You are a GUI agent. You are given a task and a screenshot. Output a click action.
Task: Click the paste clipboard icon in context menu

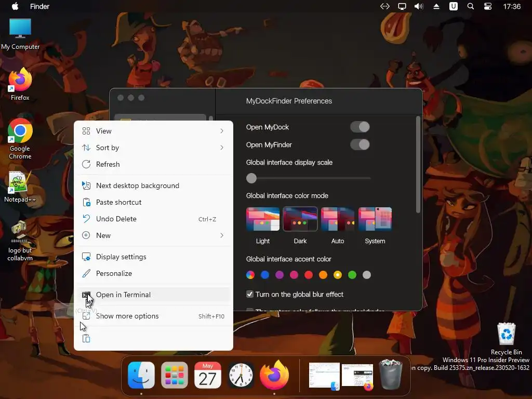(x=86, y=338)
